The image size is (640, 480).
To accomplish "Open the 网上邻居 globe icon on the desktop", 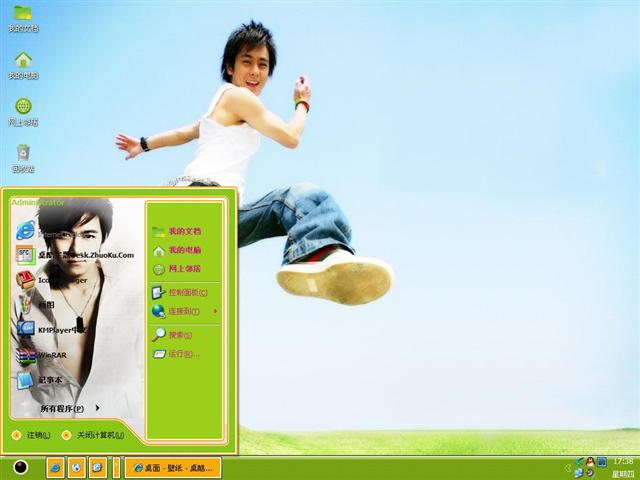I will [23, 112].
